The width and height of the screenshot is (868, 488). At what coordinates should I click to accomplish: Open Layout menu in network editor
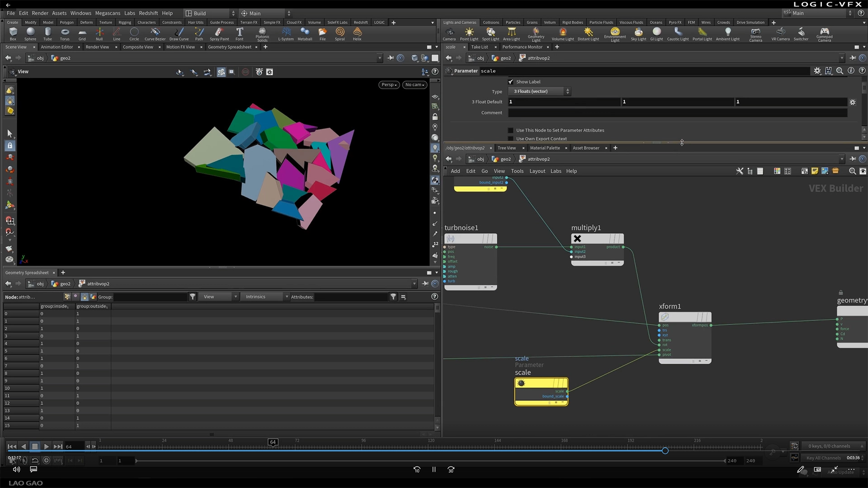click(537, 171)
